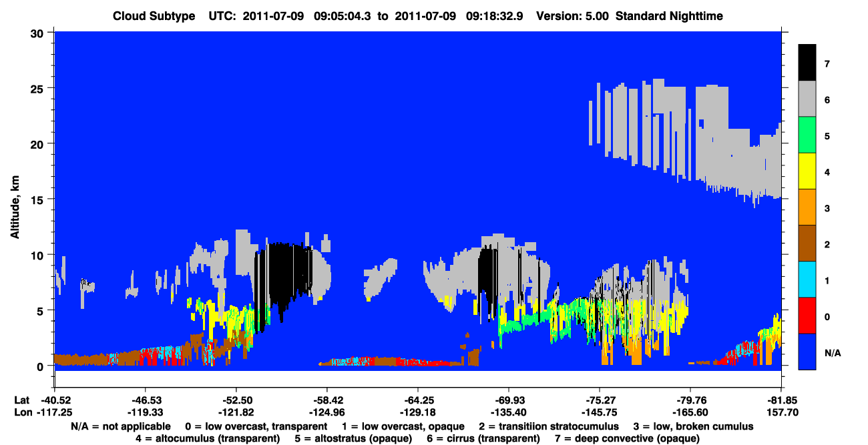Click longitude value -124.96
The width and height of the screenshot is (868, 445).
327,413
